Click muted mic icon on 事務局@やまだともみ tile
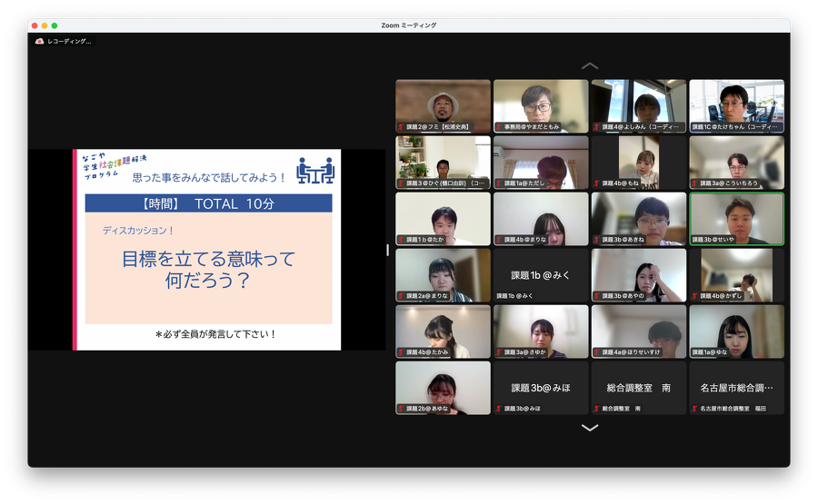Image resolution: width=818 pixels, height=504 pixels. click(x=499, y=128)
